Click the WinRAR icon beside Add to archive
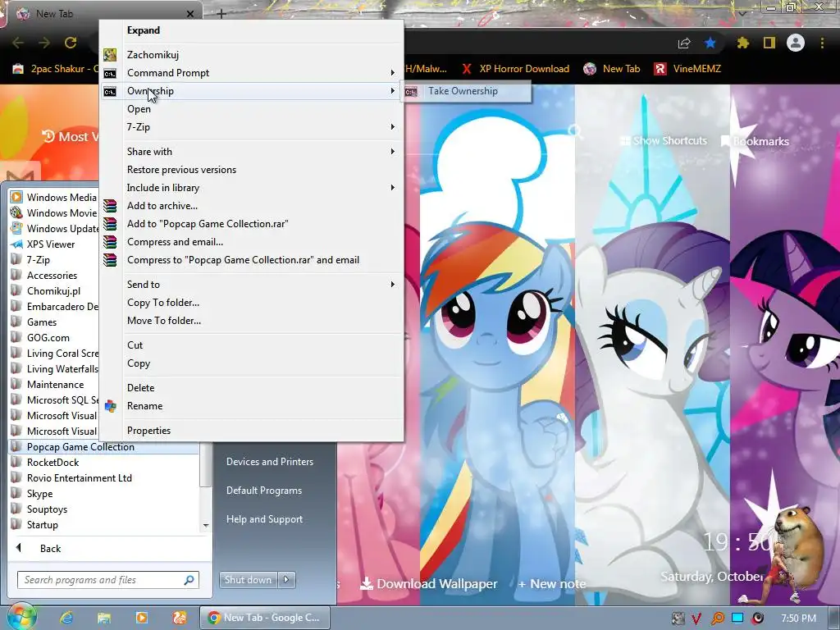 (110, 206)
